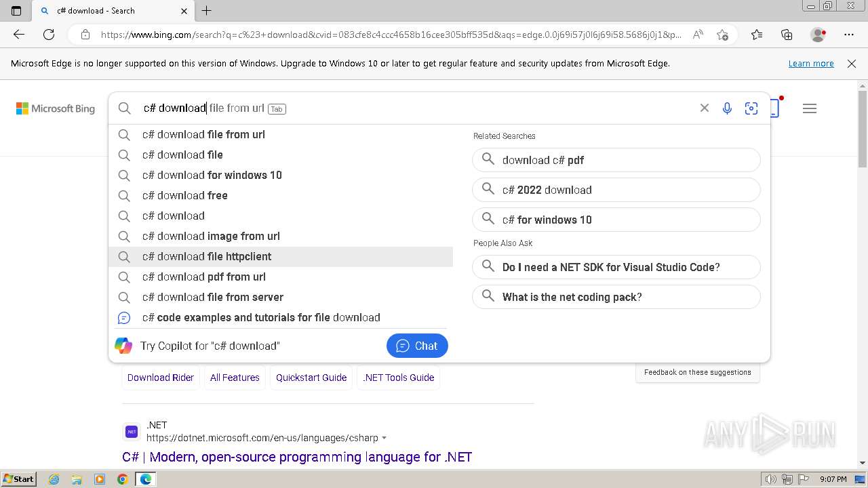
Task: Open 'C# | Modern, open-source programming language' result
Action: 297,457
